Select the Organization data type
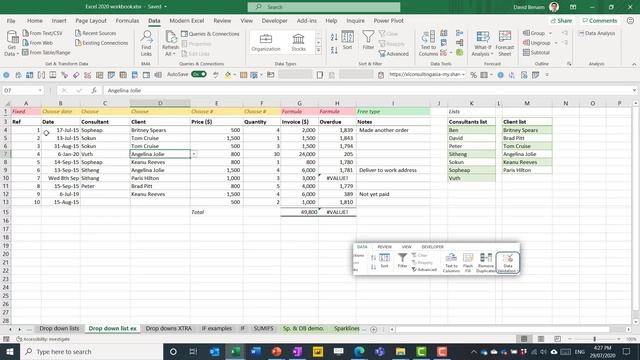Viewport: 640px width, 360px height. (x=266, y=42)
